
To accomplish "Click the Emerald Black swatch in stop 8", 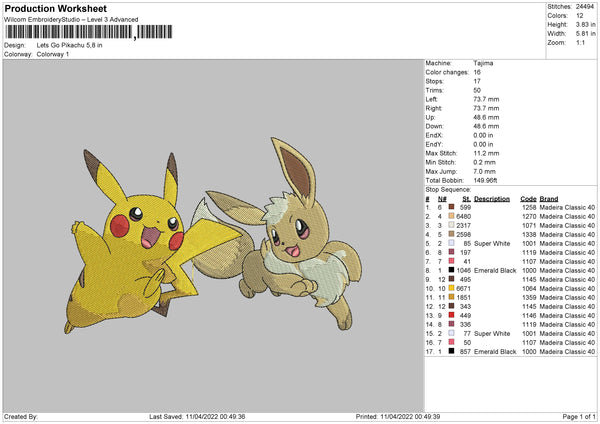I will [x=452, y=270].
